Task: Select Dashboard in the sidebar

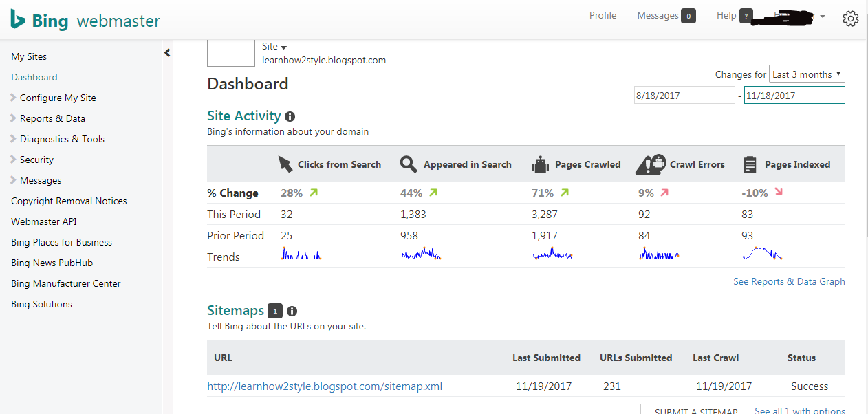Action: tap(34, 76)
